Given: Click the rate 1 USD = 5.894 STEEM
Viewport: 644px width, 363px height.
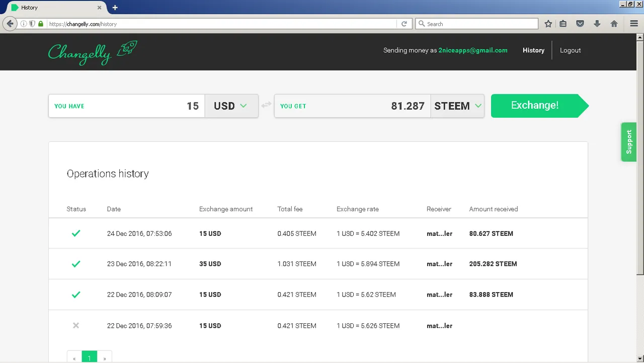Looking at the screenshot, I should pos(368,264).
